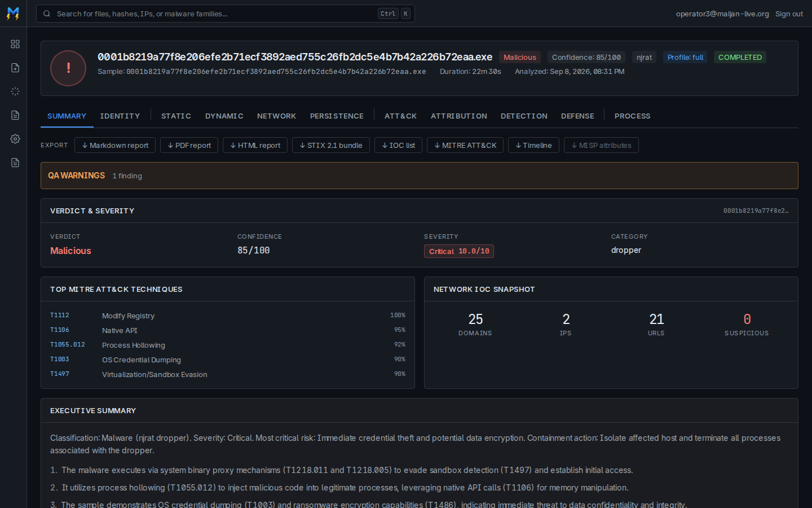Open the DETECTION tab
The image size is (812, 508).
(524, 116)
